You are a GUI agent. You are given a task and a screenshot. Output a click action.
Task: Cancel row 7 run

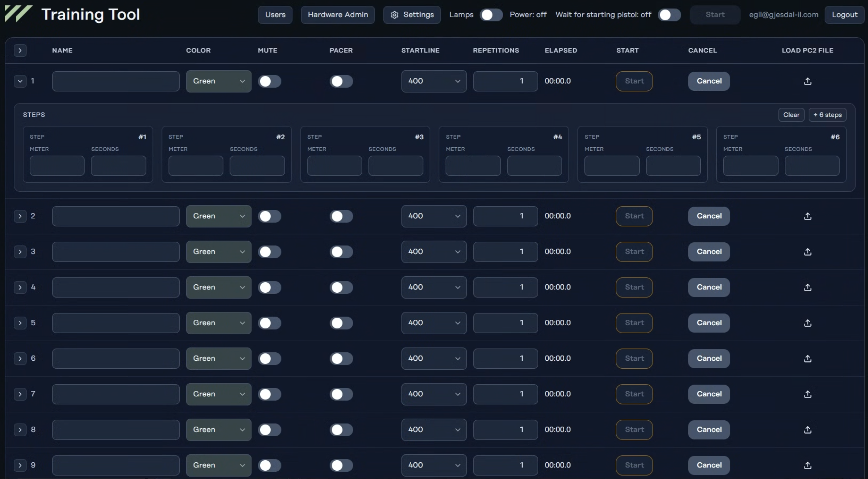pos(709,394)
